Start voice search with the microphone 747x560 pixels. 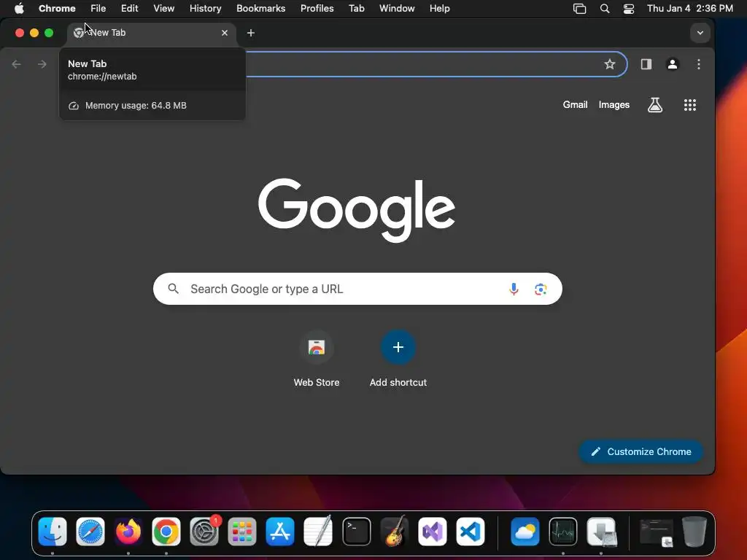tap(514, 289)
